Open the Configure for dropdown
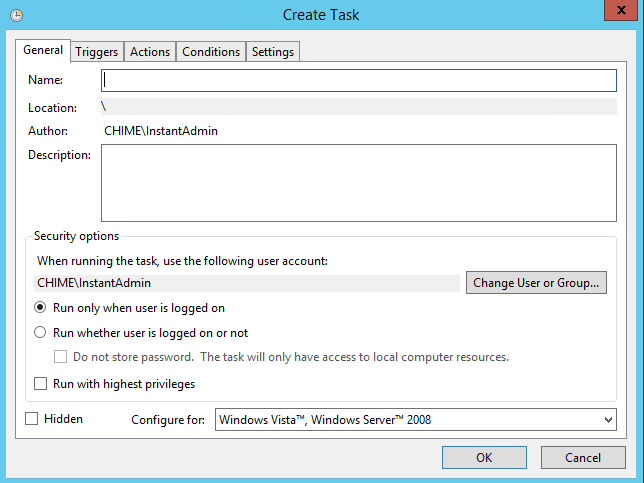 pyautogui.click(x=415, y=420)
